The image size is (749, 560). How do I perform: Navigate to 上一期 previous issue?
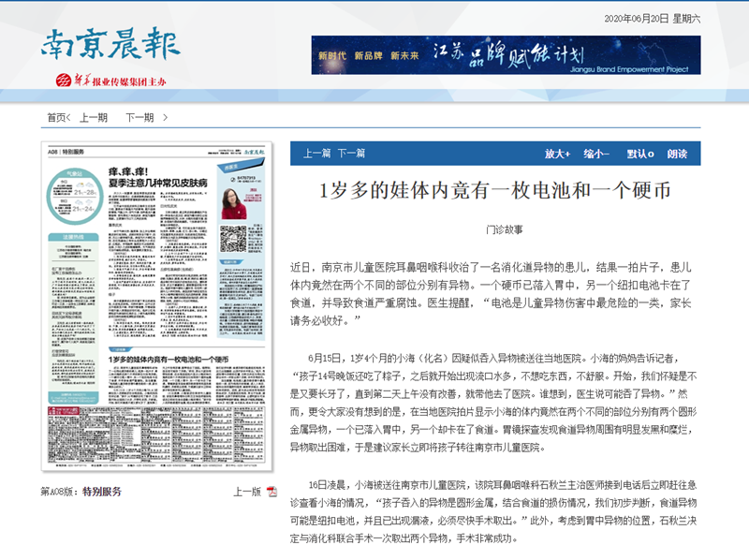(x=94, y=118)
